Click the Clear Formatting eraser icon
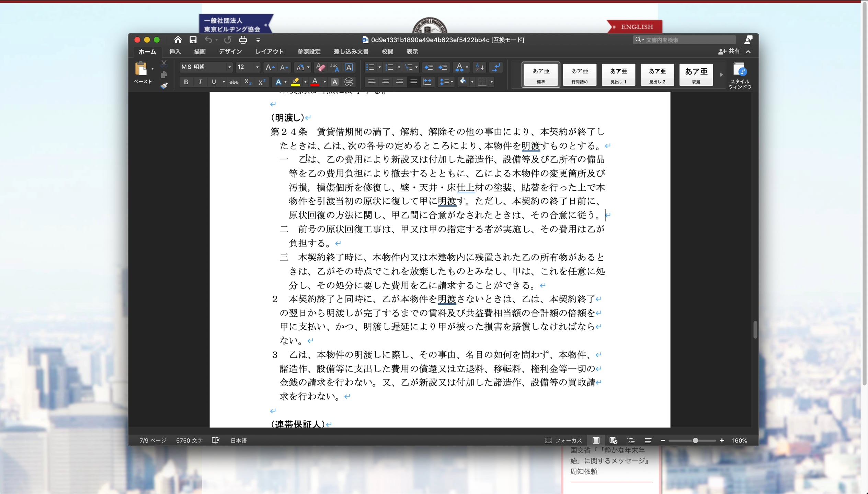 click(320, 67)
